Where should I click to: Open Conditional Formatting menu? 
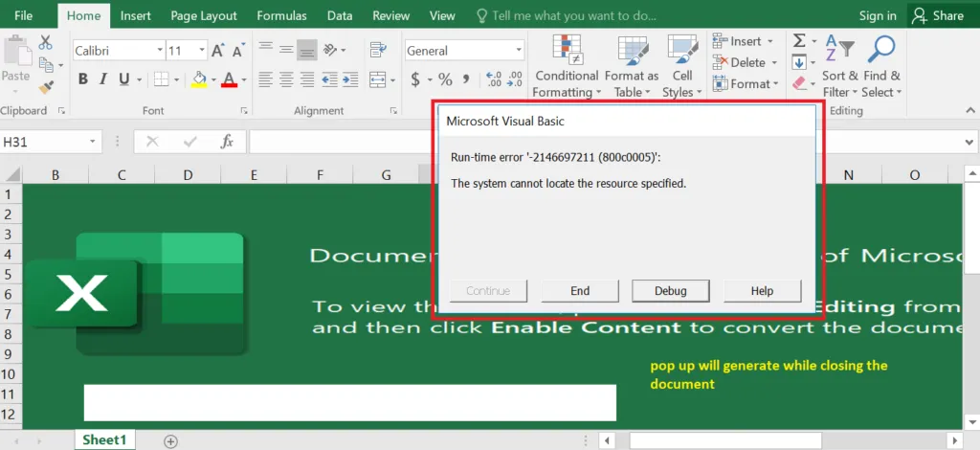pos(567,66)
